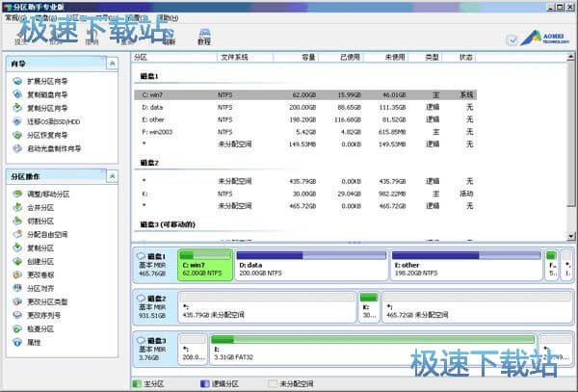Select D: data 200.00GB block in disk map
578x392 pixels.
click(x=311, y=265)
